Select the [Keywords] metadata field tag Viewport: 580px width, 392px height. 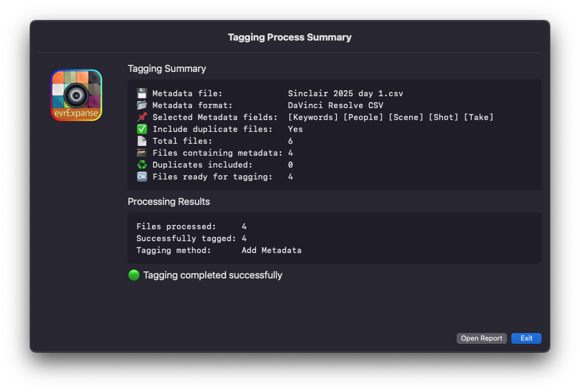click(313, 117)
